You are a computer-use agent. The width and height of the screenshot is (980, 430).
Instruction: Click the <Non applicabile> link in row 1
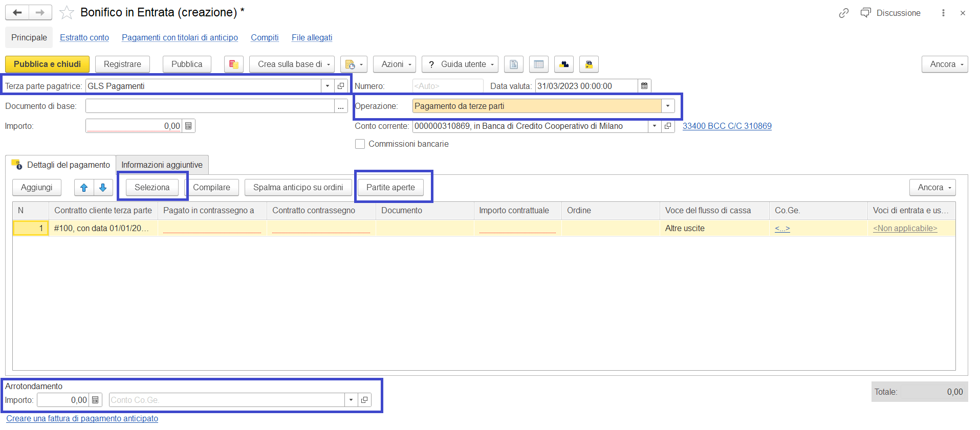pos(905,229)
